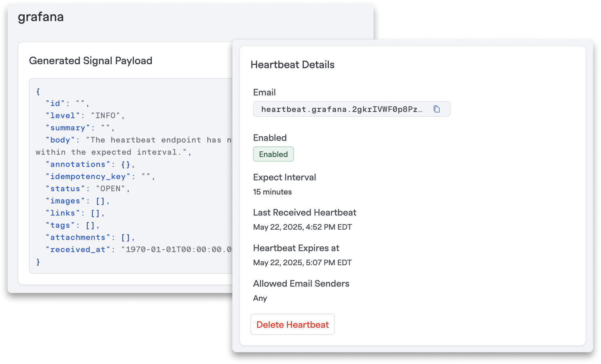Click the Last Received Heartbeat timestamp
The width and height of the screenshot is (601, 364).
pos(303,227)
